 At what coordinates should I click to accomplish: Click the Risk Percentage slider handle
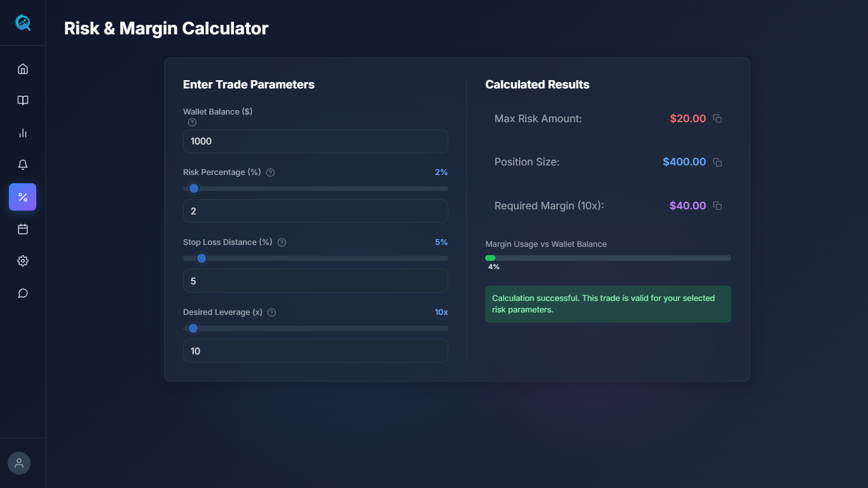[x=194, y=188]
